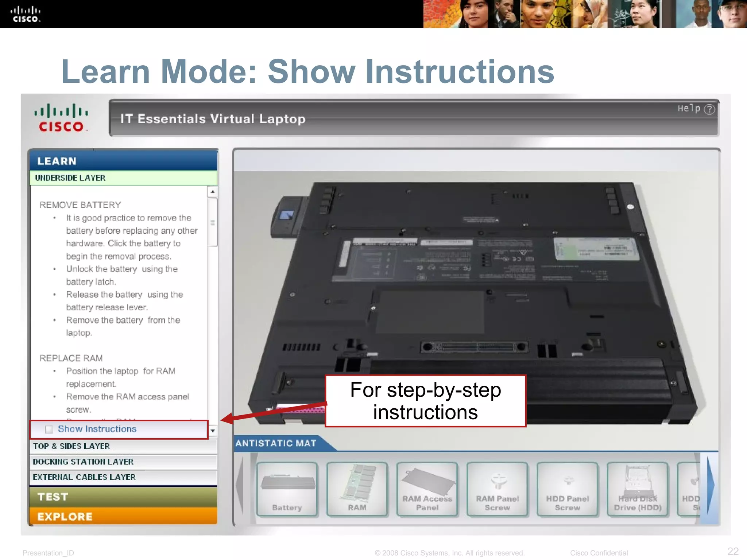Click "Remove the battery from the laptop" step

coord(123,326)
